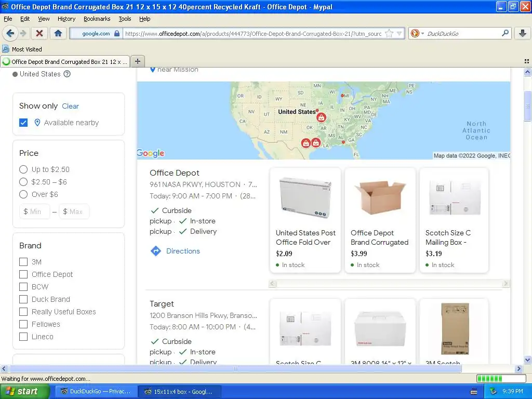This screenshot has height=399, width=532.
Task: Open the Downloads arrow button
Action: click(523, 33)
